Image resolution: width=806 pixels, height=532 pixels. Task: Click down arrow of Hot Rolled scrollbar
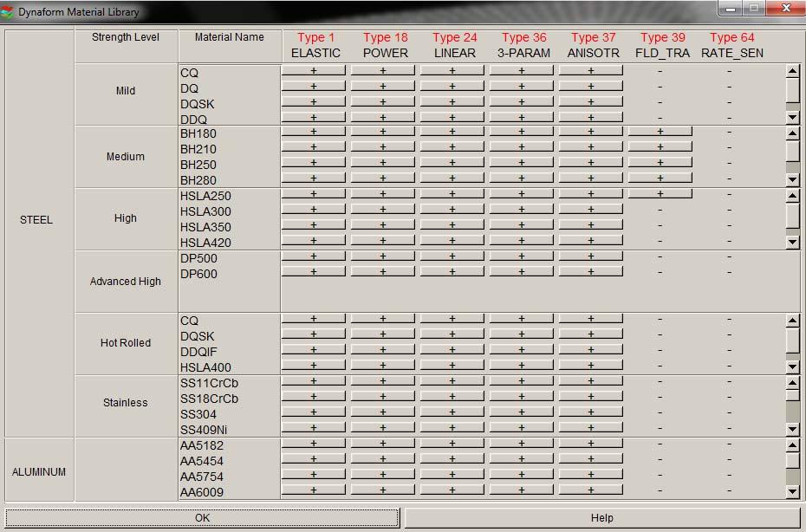(793, 367)
